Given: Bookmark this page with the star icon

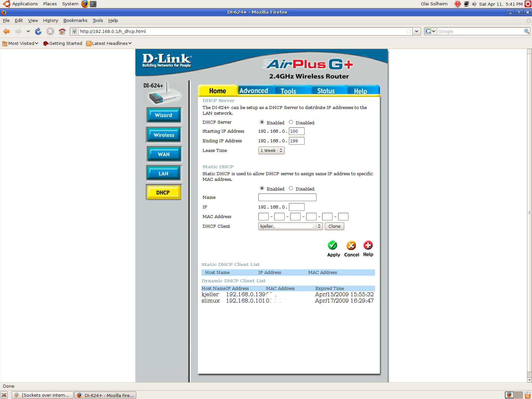Looking at the screenshot, I should click(409, 31).
